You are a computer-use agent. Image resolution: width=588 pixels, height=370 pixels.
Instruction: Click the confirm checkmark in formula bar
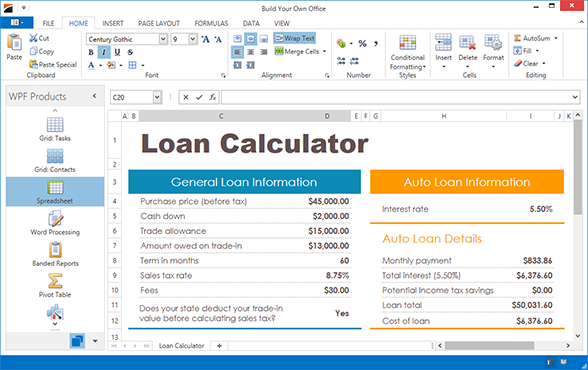pos(199,97)
